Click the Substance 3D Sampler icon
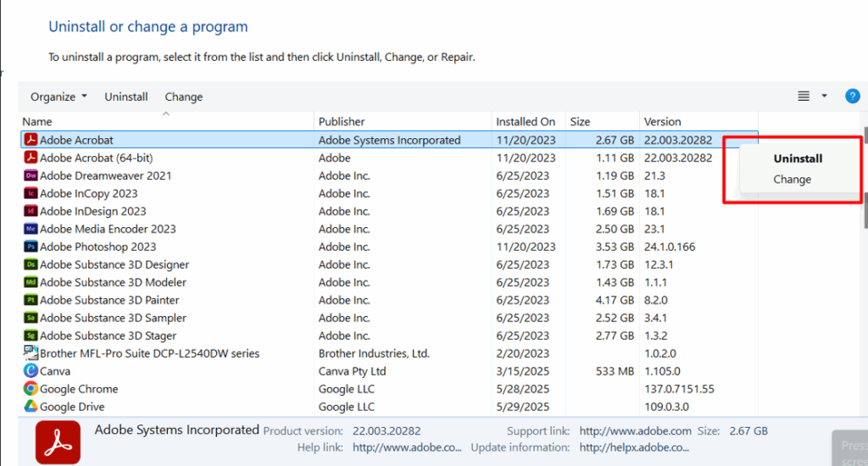Image resolution: width=868 pixels, height=466 pixels. (31, 317)
